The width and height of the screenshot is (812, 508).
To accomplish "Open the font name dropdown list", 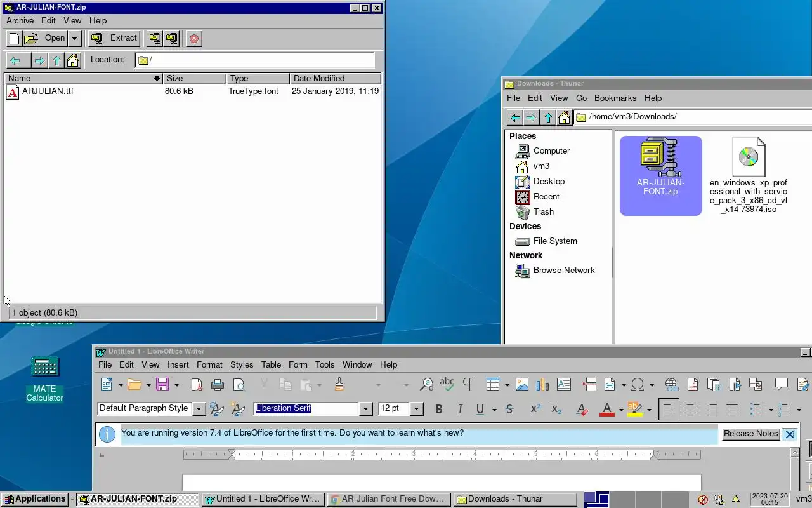I will [365, 410].
